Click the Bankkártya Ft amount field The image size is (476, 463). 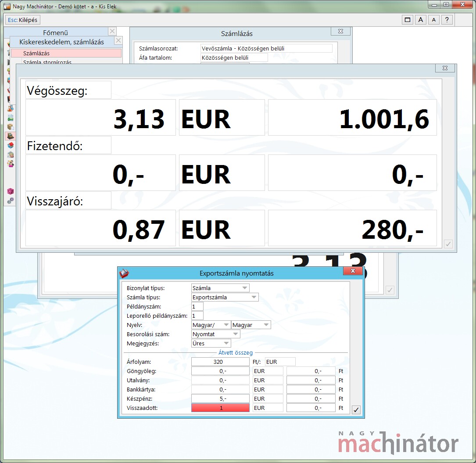pyautogui.click(x=311, y=389)
